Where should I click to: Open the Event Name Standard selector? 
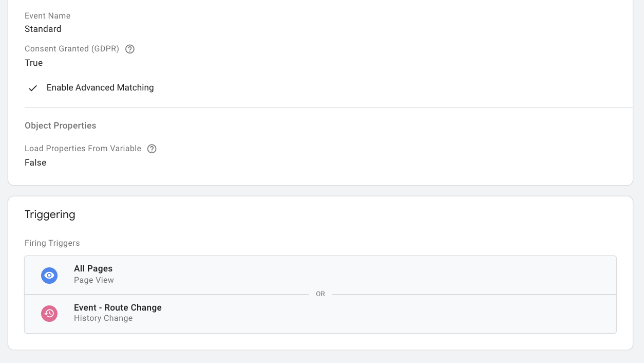(x=43, y=29)
